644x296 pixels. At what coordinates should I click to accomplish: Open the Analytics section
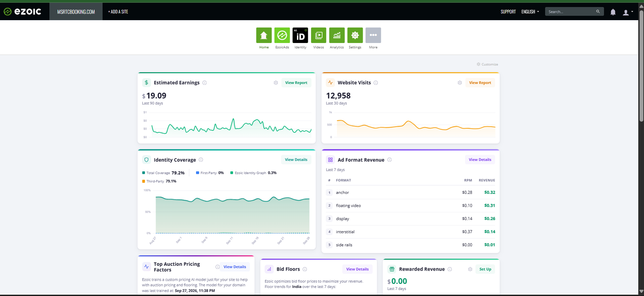(x=337, y=35)
